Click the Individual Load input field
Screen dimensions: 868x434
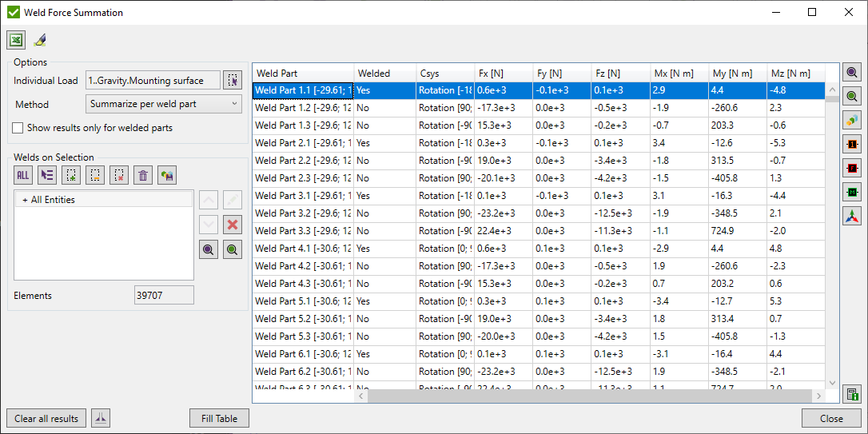[x=153, y=80]
